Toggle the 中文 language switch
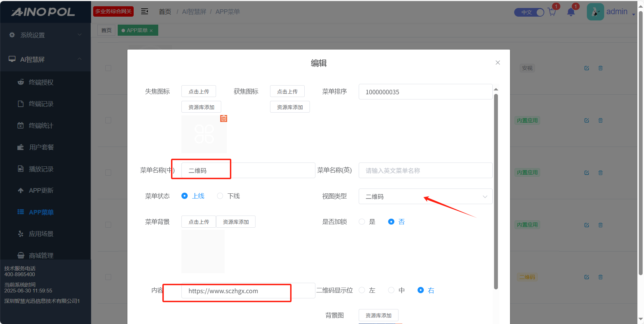This screenshot has width=644, height=324. [529, 12]
